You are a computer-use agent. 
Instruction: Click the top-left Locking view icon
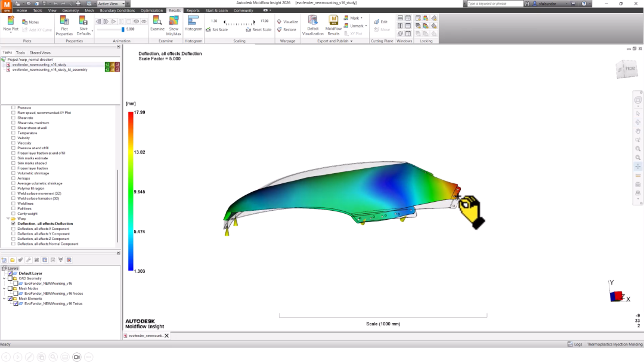click(x=418, y=18)
